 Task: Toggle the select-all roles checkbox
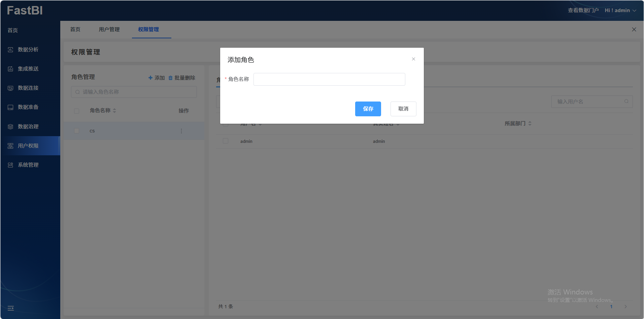click(x=77, y=111)
